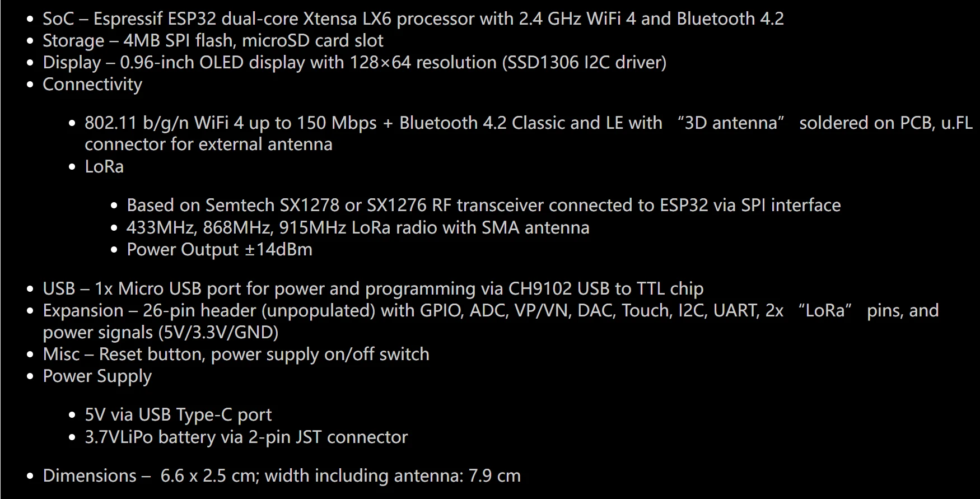Click the Power Output ±14dBm line
The width and height of the screenshot is (980, 499).
tap(220, 249)
